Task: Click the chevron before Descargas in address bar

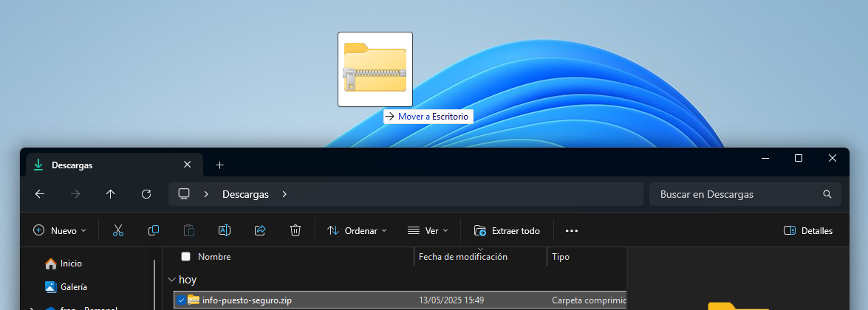Action: click(206, 194)
